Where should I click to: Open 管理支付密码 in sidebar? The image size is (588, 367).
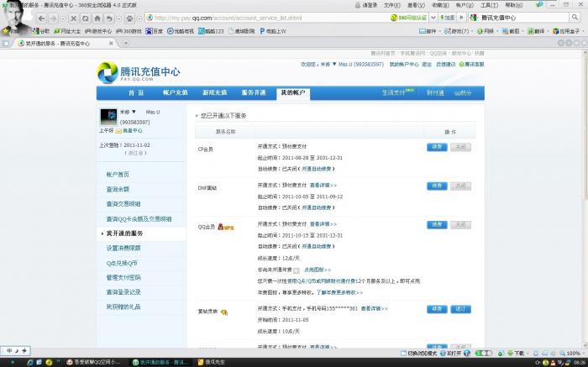tap(123, 277)
